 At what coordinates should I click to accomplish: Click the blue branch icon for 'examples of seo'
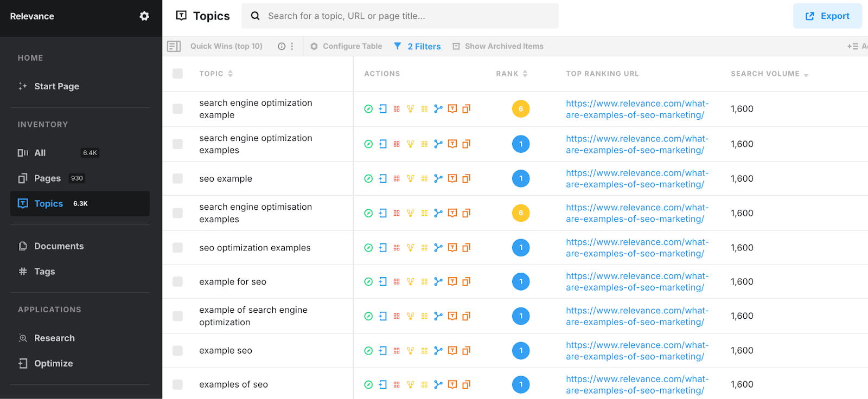[x=438, y=384]
